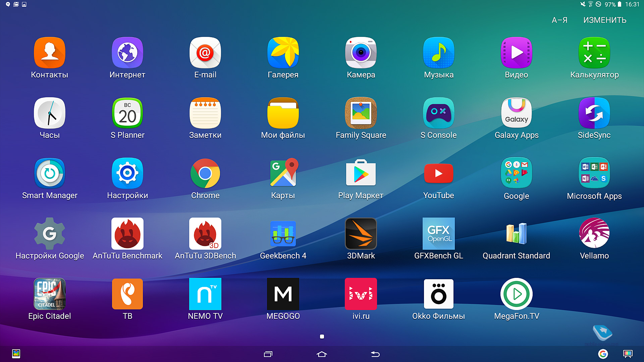Open Quadrant Standard benchmark
Viewport: 644px width, 362px height.
pos(517,234)
